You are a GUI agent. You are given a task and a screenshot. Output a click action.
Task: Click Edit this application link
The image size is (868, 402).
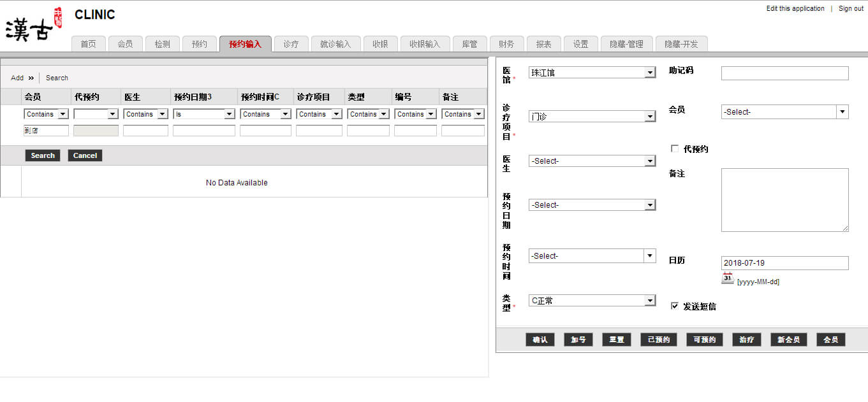tap(795, 9)
